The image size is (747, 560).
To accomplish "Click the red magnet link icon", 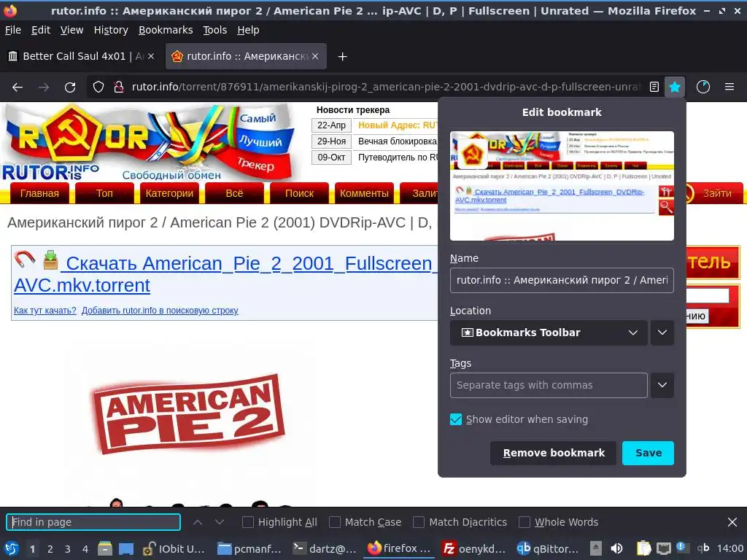I will point(24,260).
